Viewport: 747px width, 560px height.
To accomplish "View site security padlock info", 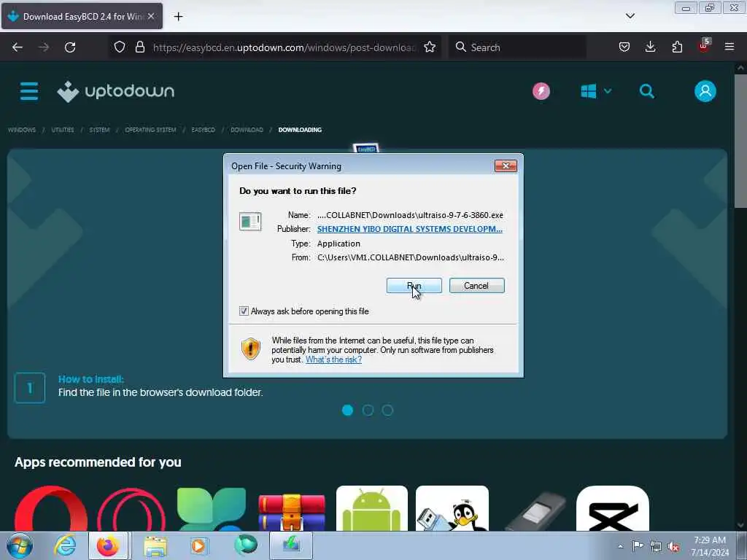I will (139, 47).
